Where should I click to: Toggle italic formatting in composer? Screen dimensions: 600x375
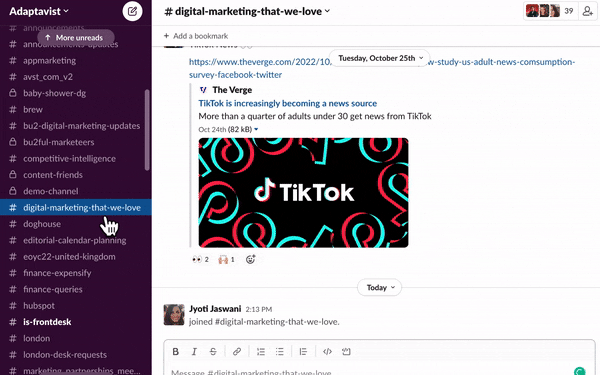[x=194, y=351]
